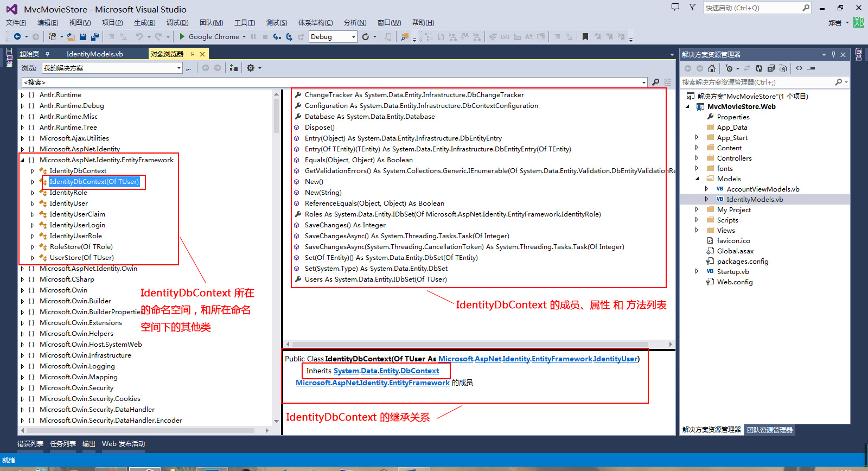This screenshot has height=471, width=868.
Task: Expand the Controllers folder
Action: pyautogui.click(x=697, y=158)
